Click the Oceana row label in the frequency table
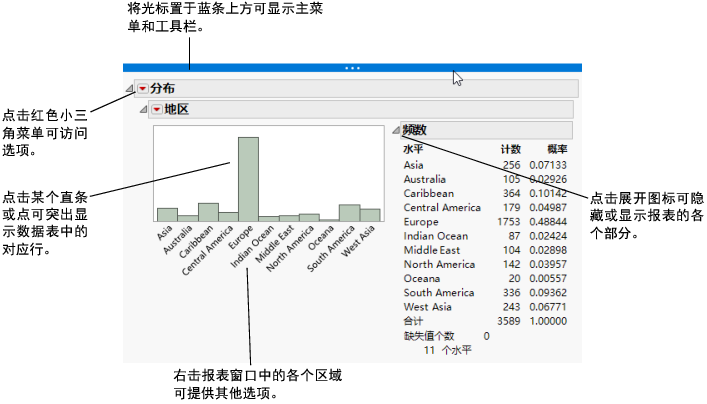The width and height of the screenshot is (707, 404). 422,279
